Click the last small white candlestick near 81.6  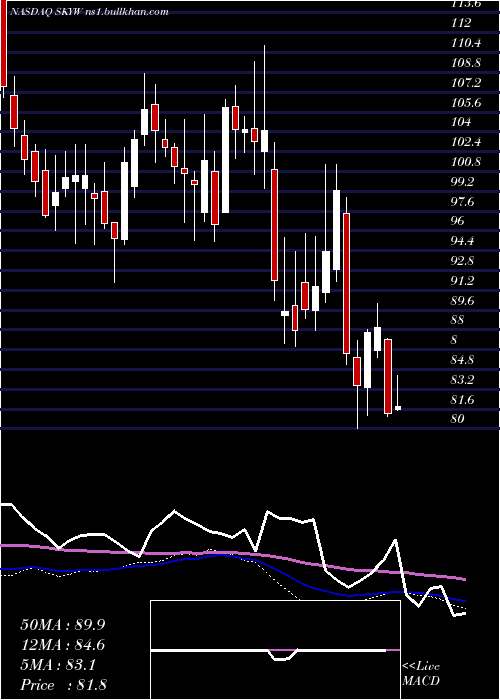[398, 408]
